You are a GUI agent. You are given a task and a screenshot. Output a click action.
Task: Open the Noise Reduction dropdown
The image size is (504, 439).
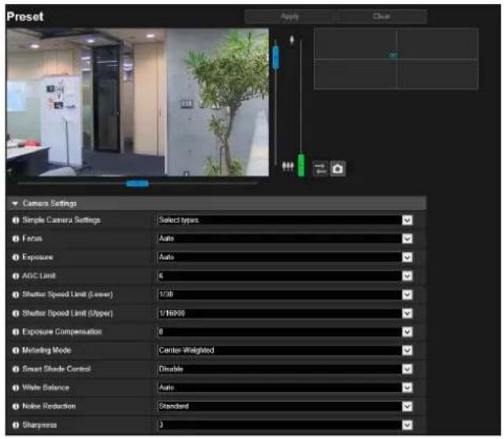coord(285,407)
